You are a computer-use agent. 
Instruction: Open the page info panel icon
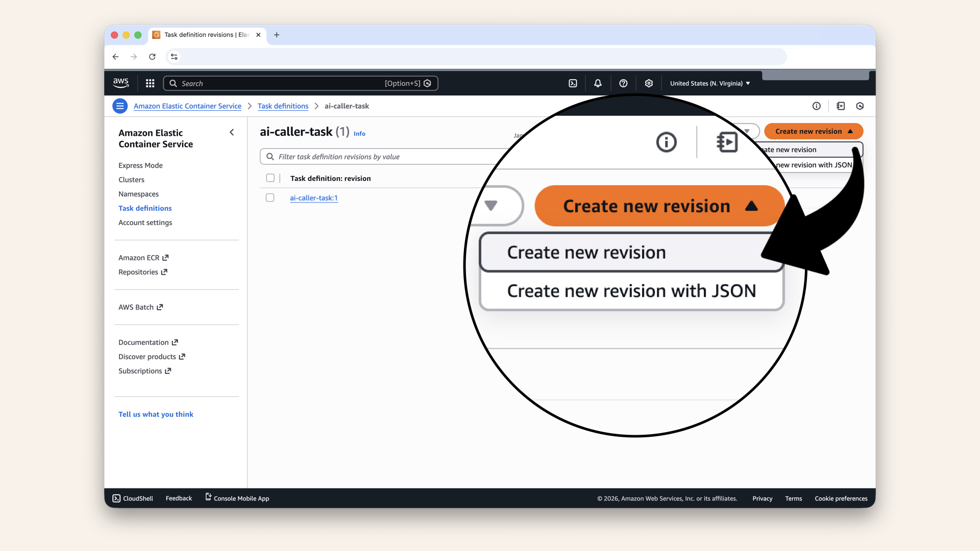817,106
